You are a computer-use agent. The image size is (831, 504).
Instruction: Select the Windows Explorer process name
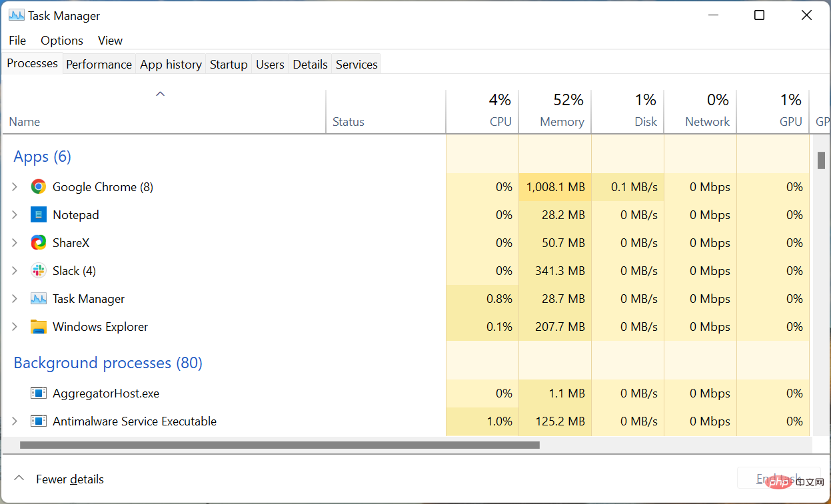(100, 327)
